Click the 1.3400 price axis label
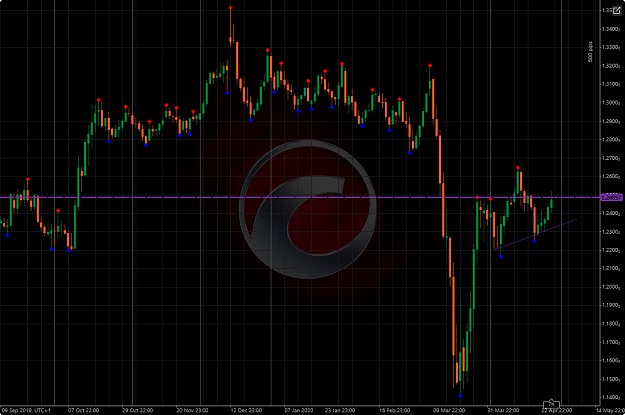This screenshot has width=625, height=415. (611, 29)
